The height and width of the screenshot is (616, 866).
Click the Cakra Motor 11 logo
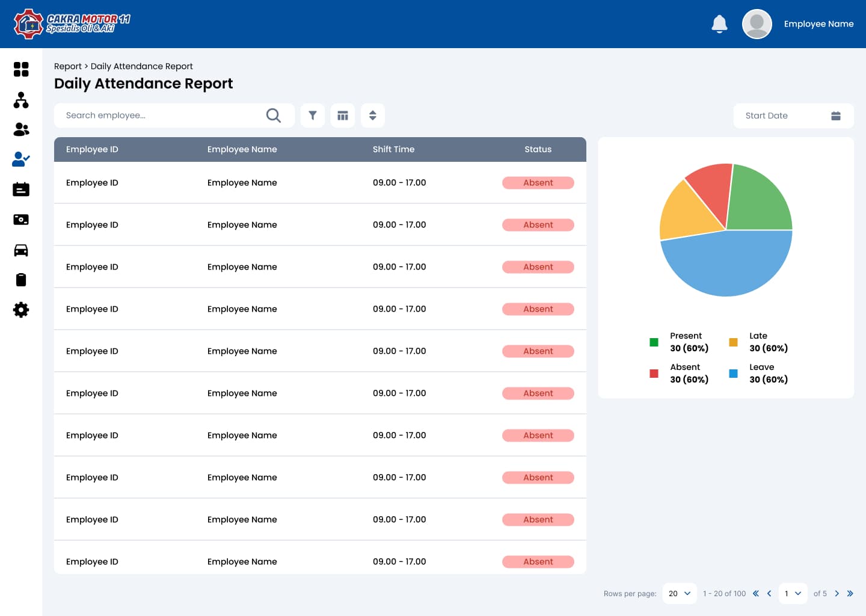(72, 24)
